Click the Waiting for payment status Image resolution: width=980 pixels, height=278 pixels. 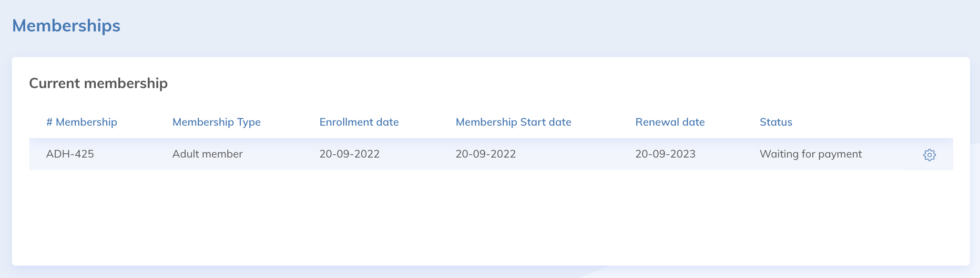pos(810,154)
